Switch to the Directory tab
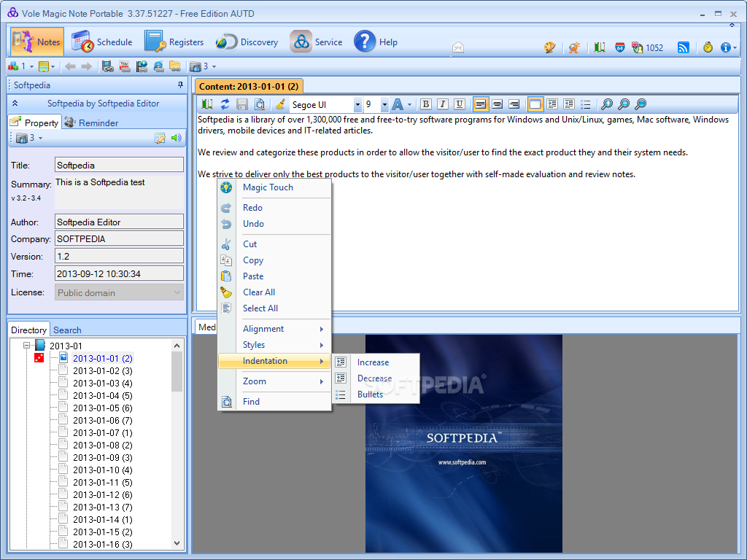 28,330
